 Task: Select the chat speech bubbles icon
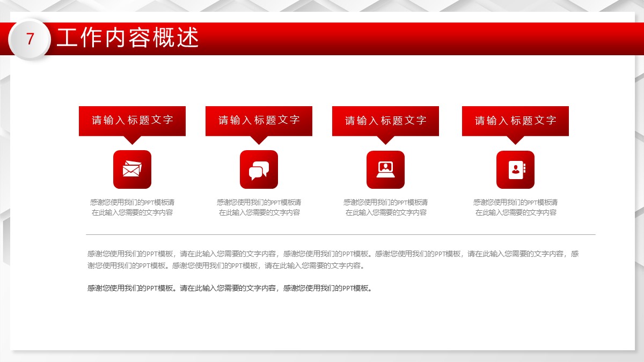pyautogui.click(x=259, y=169)
